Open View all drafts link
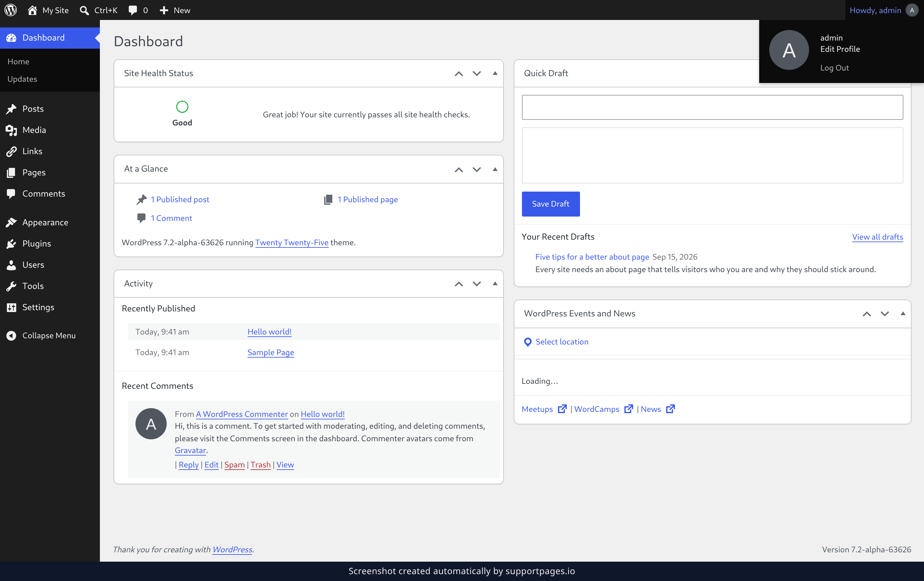 click(x=877, y=237)
